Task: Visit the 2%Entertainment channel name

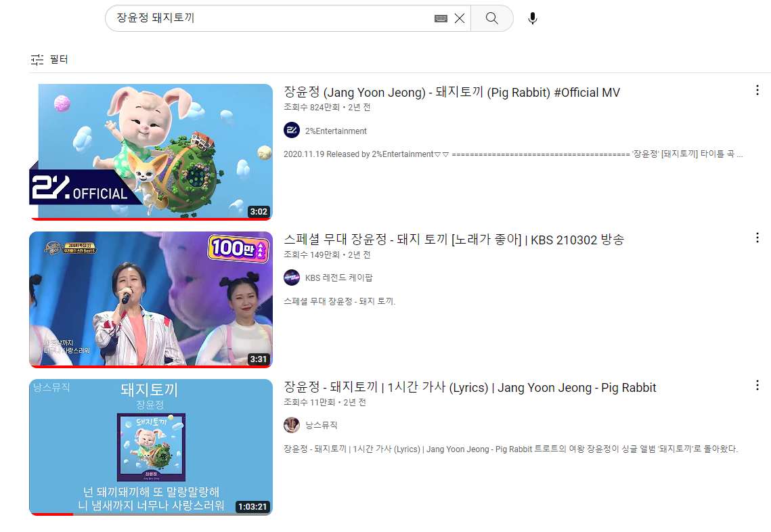Action: point(336,131)
